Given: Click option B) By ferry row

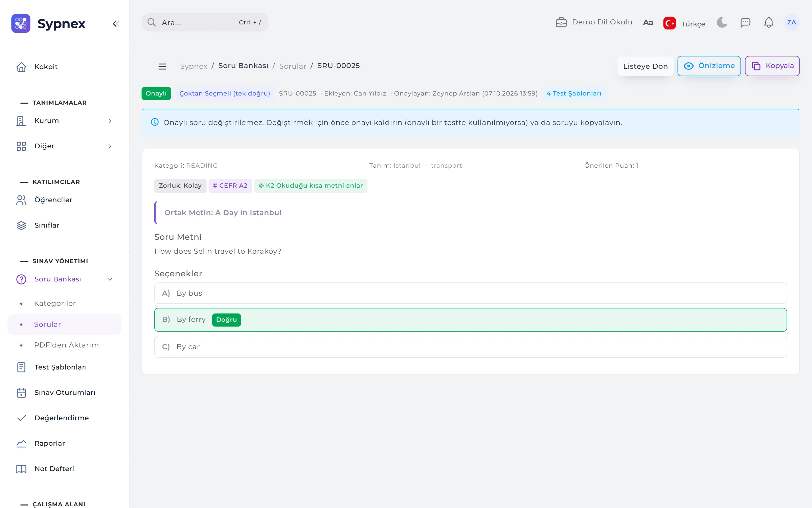Looking at the screenshot, I should click(x=470, y=320).
